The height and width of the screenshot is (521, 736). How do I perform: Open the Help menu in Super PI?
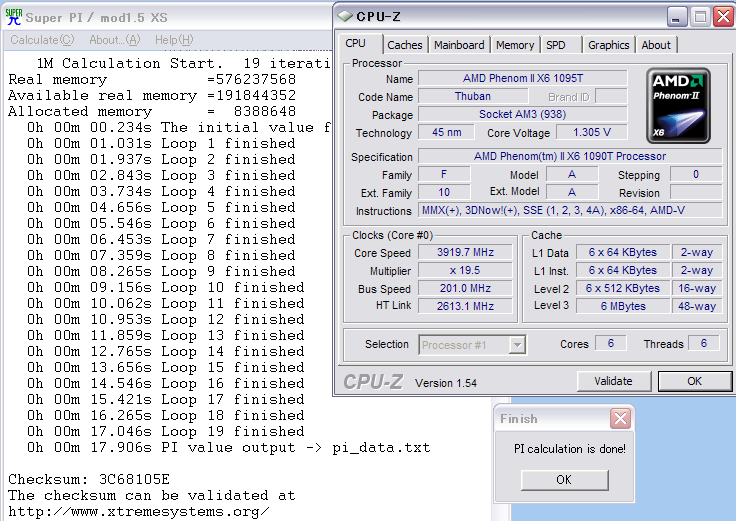coord(174,40)
